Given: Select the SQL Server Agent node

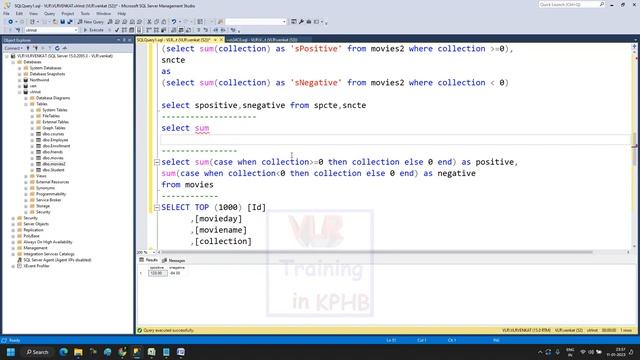Looking at the screenshot, I should (x=57, y=260).
